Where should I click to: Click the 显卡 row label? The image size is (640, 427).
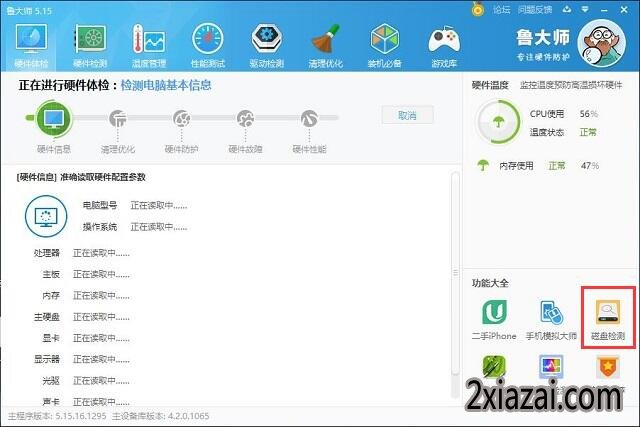[x=51, y=338]
